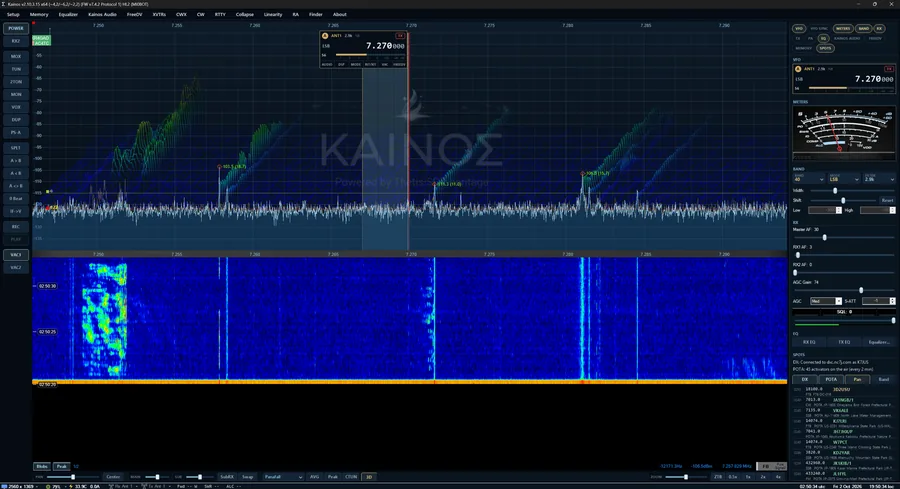Click the SubRX button

coord(227,477)
